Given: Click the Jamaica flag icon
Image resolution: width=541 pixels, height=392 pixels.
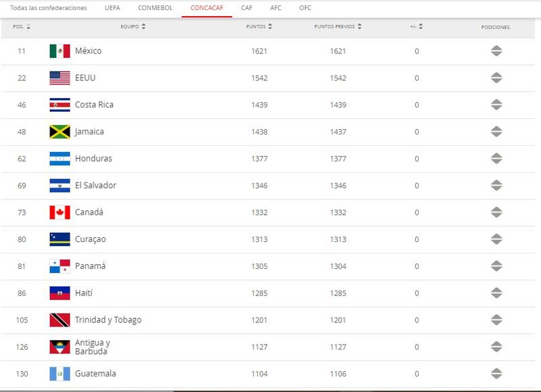Looking at the screenshot, I should 60,132.
